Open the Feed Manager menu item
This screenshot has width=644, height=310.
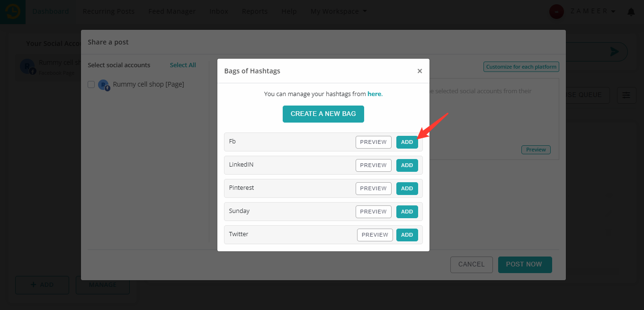[172, 11]
